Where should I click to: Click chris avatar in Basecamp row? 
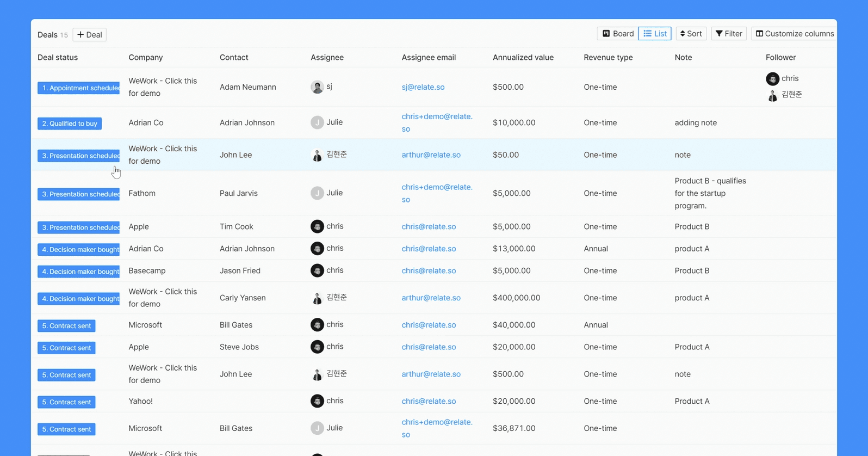pos(317,270)
